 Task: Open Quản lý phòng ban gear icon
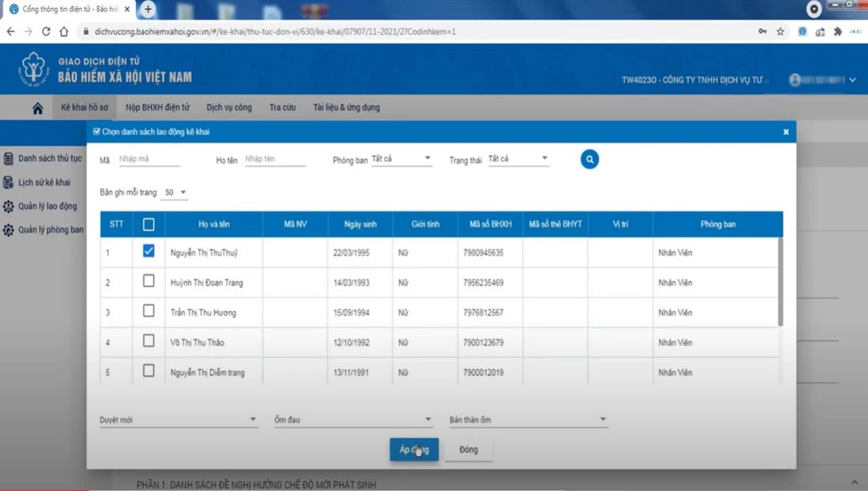pyautogui.click(x=8, y=230)
